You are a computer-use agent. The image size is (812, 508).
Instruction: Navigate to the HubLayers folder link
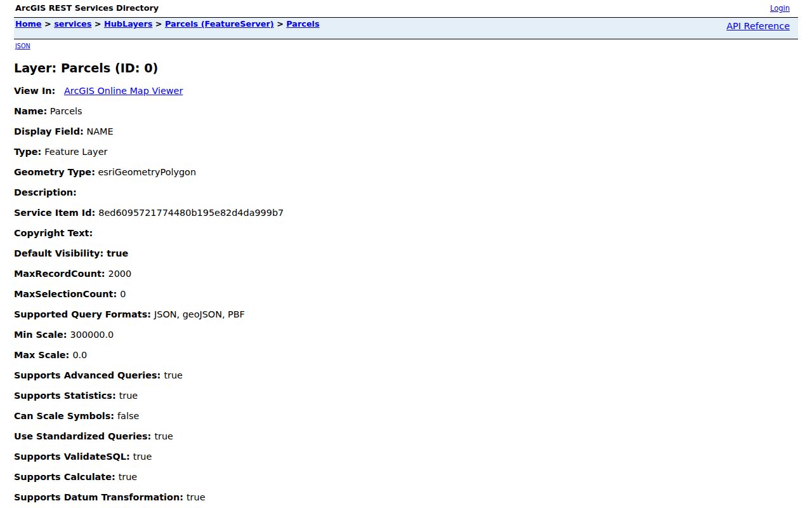(128, 24)
